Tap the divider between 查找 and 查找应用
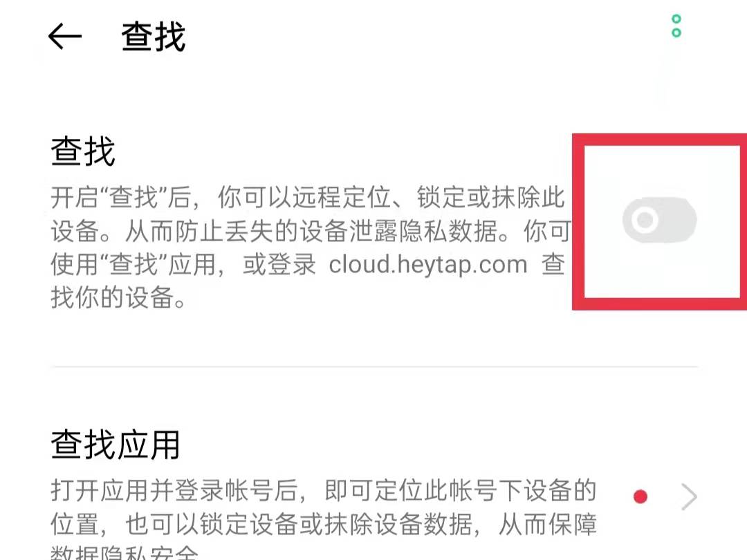 374,366
